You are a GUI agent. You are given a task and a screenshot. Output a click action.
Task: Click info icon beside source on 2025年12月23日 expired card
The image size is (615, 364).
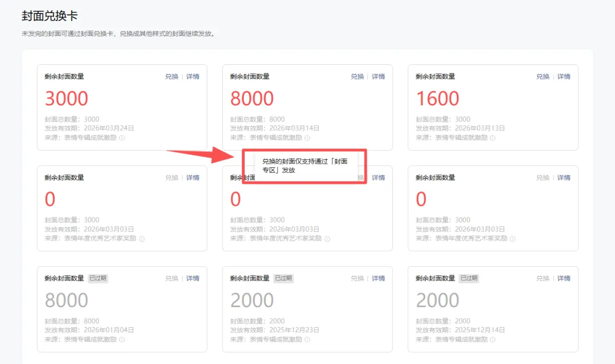point(307,340)
